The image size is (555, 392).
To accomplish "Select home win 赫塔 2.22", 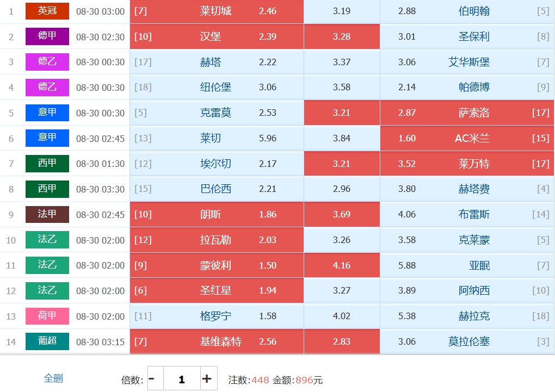I will tap(217, 62).
